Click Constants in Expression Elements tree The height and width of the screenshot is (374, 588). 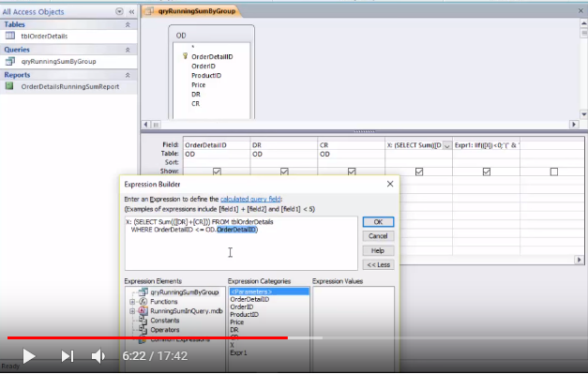coord(165,321)
